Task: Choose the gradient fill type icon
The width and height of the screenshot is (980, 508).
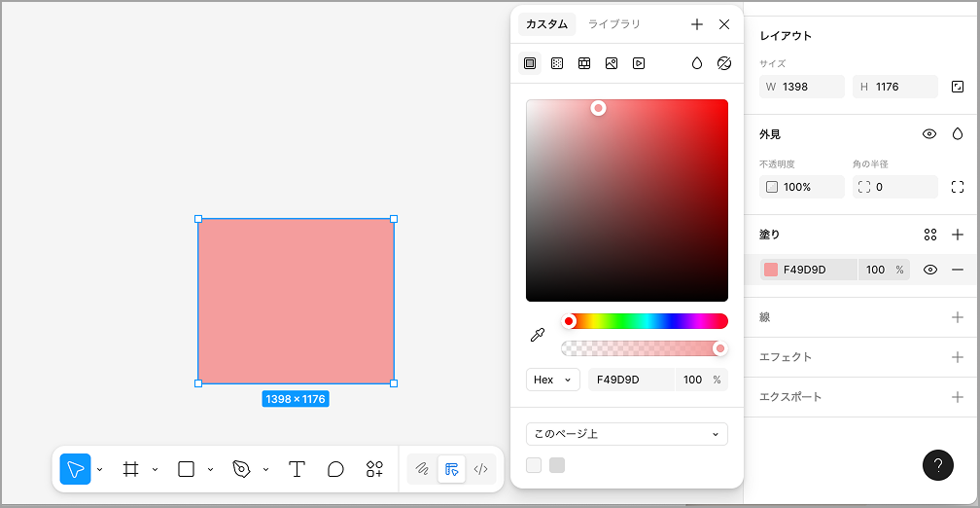Action: point(557,63)
